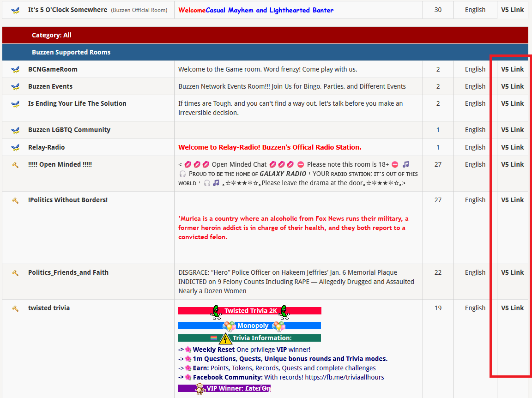Click the gavel icon beside twisted trivia

(15, 308)
